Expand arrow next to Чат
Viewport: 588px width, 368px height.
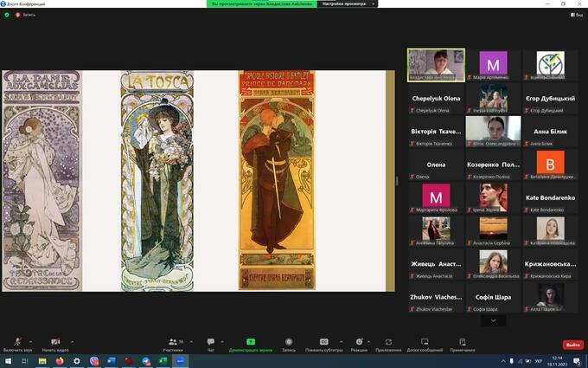222,342
